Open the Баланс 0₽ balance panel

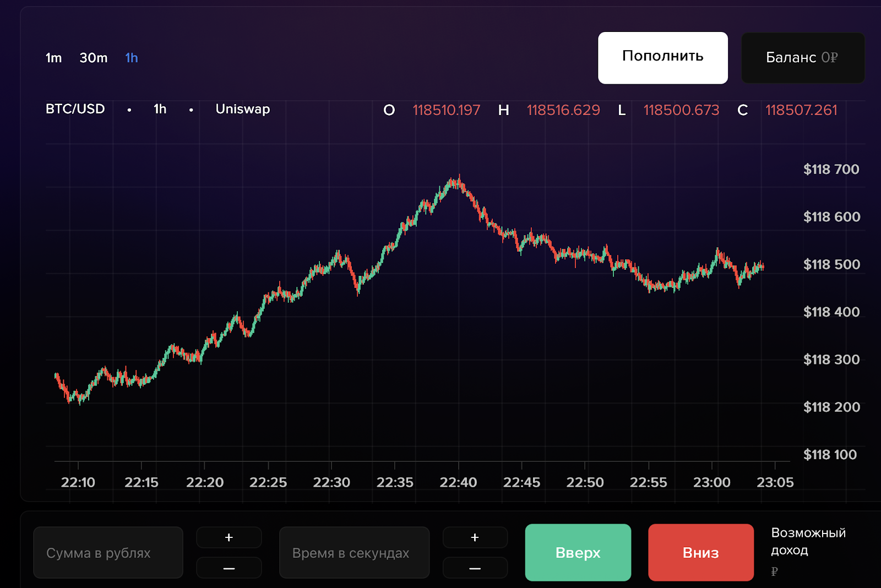click(x=803, y=58)
